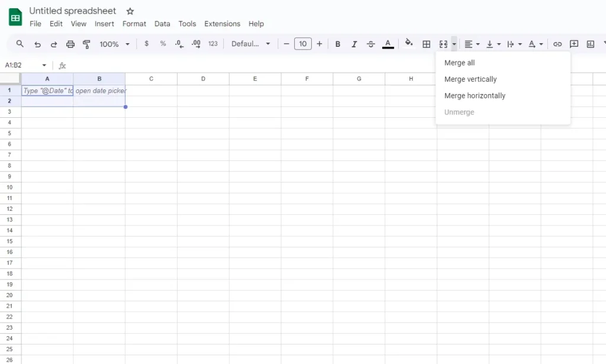Image resolution: width=606 pixels, height=364 pixels.
Task: Open the vertical align dropdown
Action: tap(493, 44)
